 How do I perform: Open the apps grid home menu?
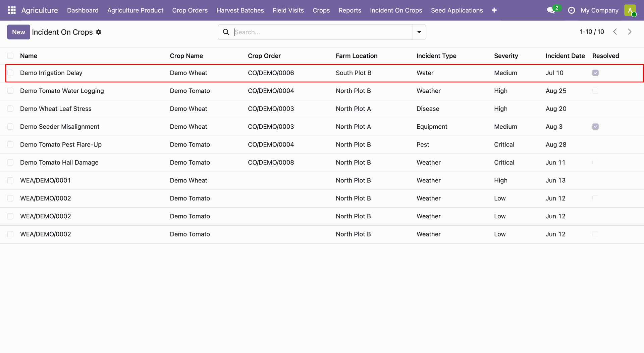[x=12, y=10]
